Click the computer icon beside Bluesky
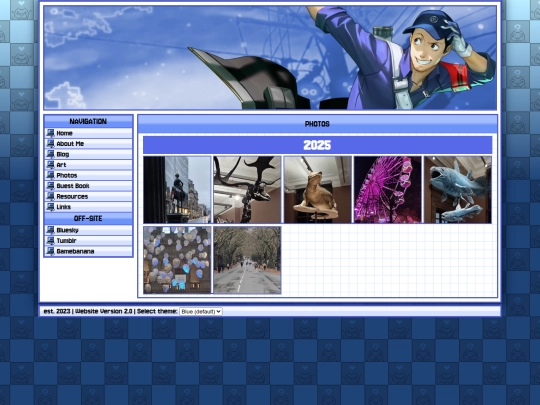The image size is (540, 405). [50, 230]
